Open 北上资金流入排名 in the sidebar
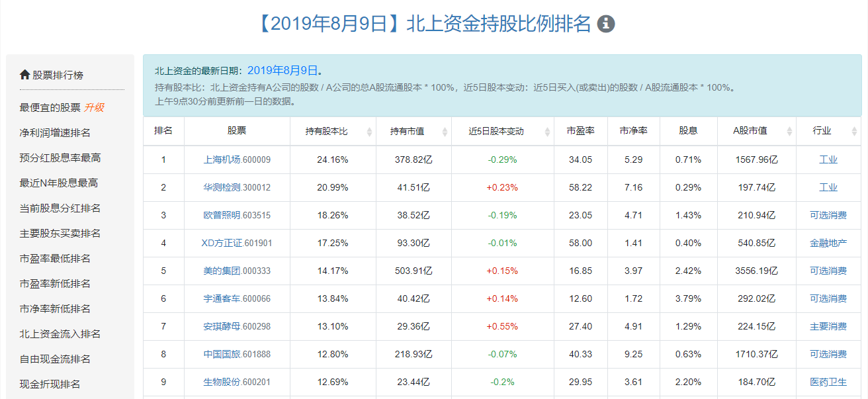This screenshot has height=399, width=868. (x=60, y=334)
